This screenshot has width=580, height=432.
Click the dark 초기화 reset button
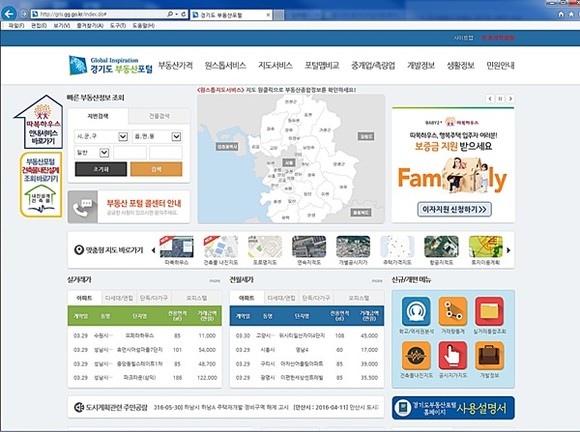[101, 169]
